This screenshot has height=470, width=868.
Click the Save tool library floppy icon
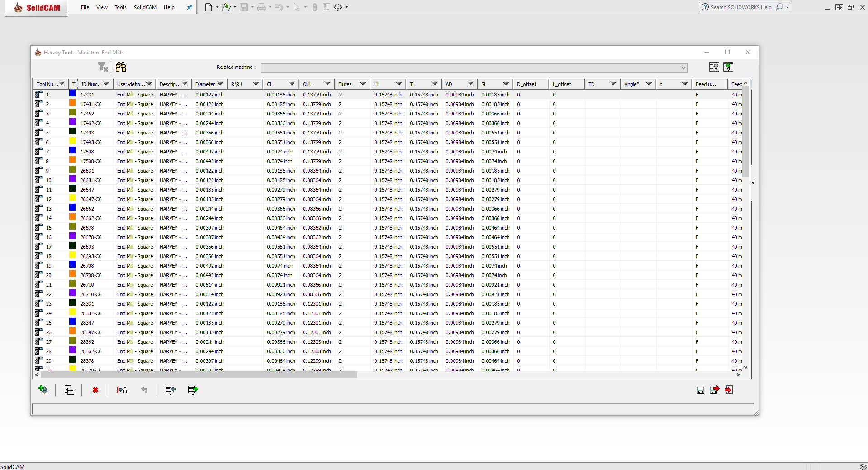(701, 390)
